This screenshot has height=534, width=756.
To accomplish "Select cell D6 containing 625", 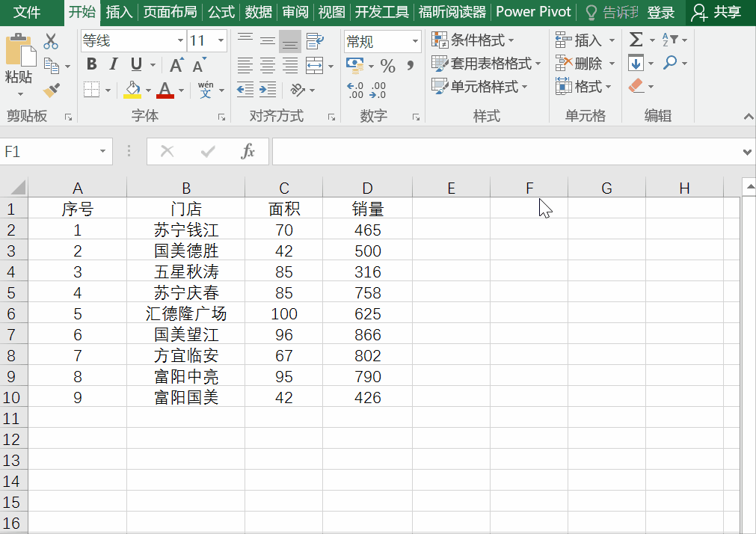I will coord(367,313).
